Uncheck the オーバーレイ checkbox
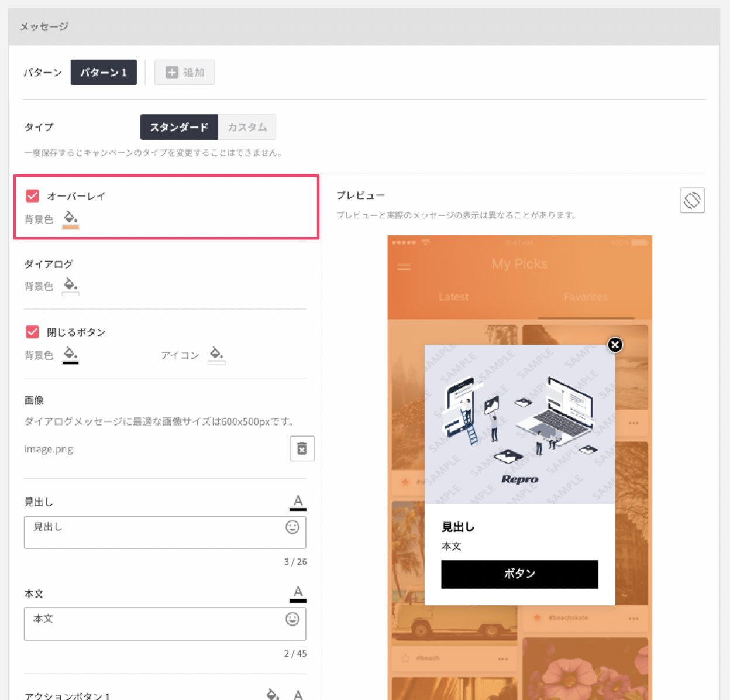 [32, 196]
